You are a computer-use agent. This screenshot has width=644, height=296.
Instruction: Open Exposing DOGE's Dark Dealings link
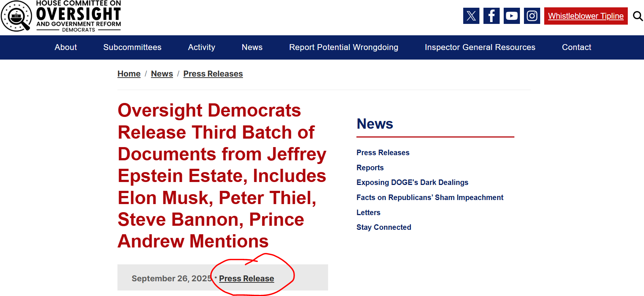[x=412, y=182]
